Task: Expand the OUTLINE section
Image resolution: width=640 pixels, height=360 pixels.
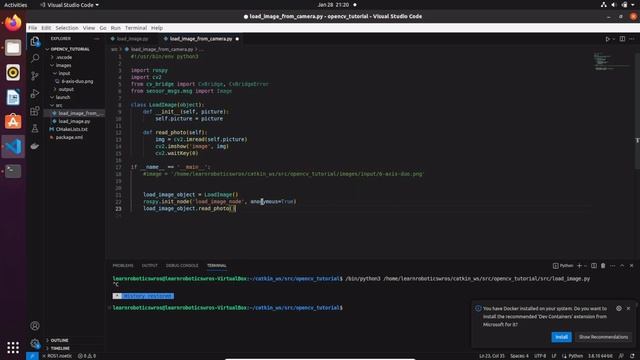Action: [60, 340]
